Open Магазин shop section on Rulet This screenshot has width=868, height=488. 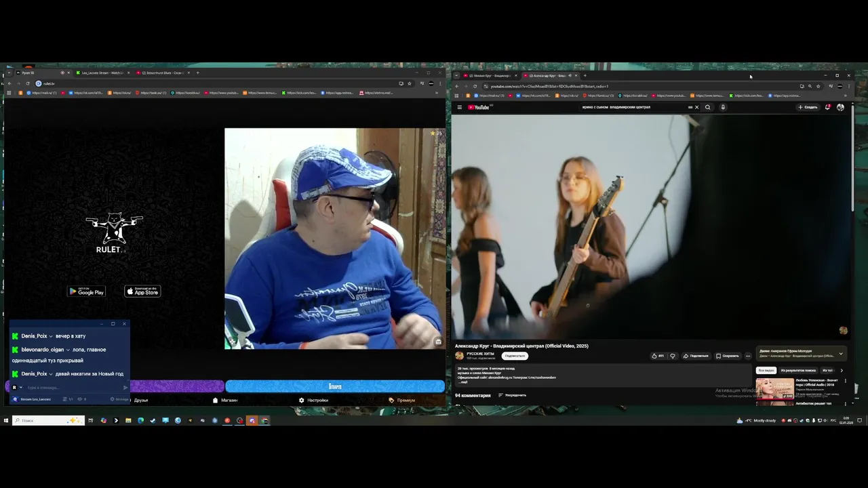[x=225, y=400]
